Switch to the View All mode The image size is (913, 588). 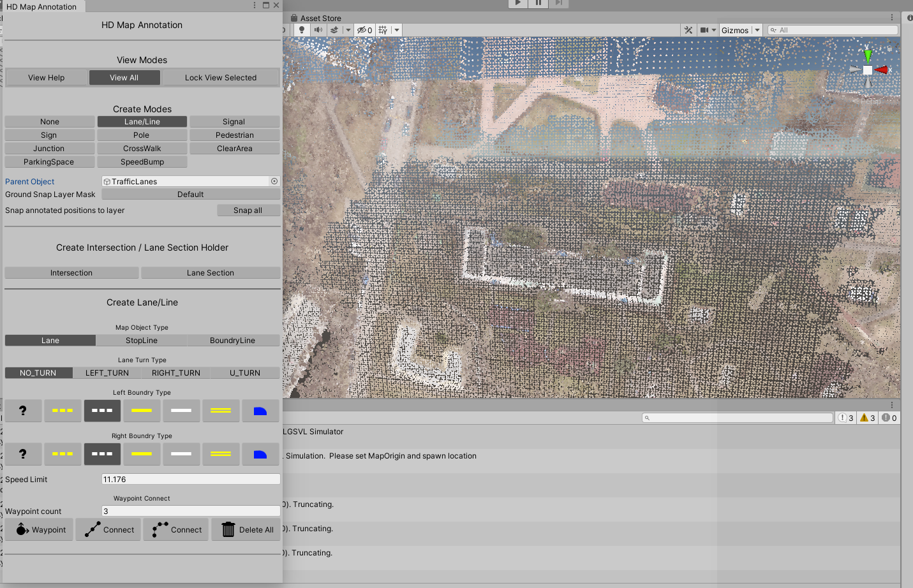pyautogui.click(x=124, y=77)
